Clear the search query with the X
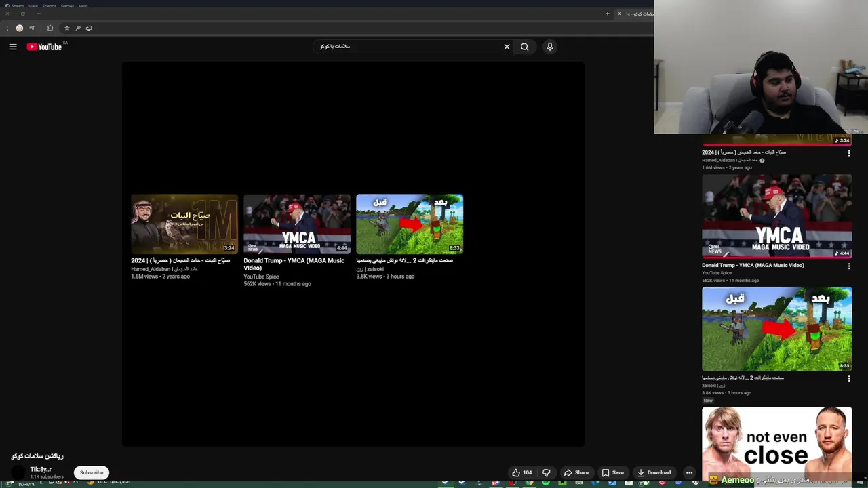The width and height of the screenshot is (868, 488). pos(507,47)
